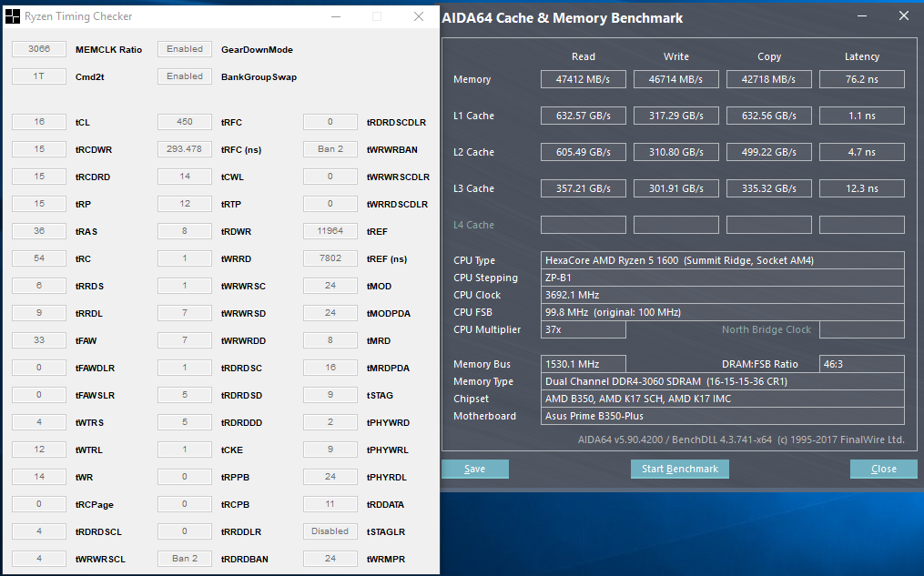The image size is (924, 576).
Task: Click DRAM:FSB Ratio value 46:3
Action: (862, 364)
